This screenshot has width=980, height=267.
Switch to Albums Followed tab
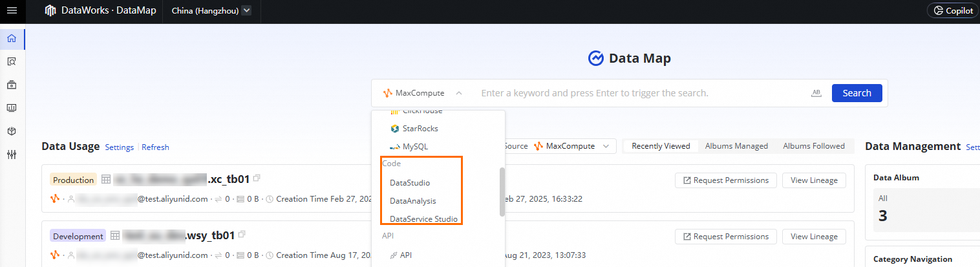pos(814,146)
